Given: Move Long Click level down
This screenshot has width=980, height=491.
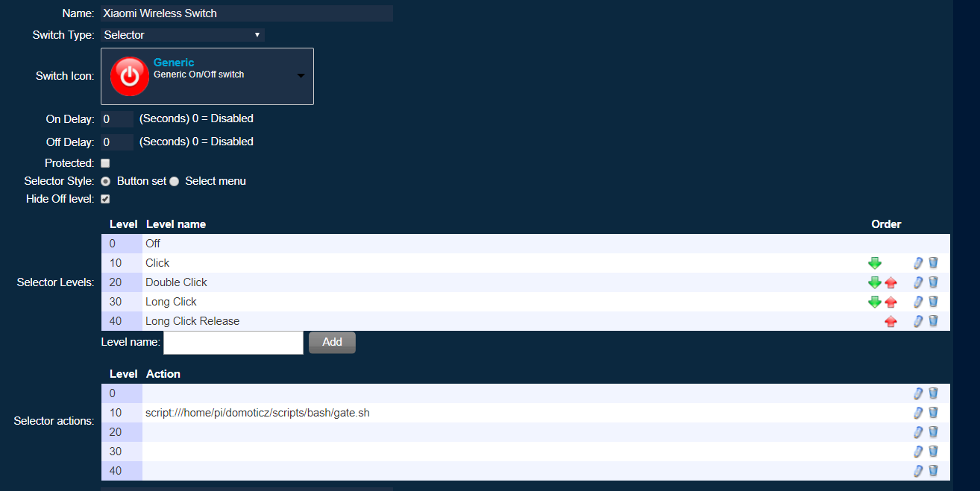Looking at the screenshot, I should [x=874, y=302].
